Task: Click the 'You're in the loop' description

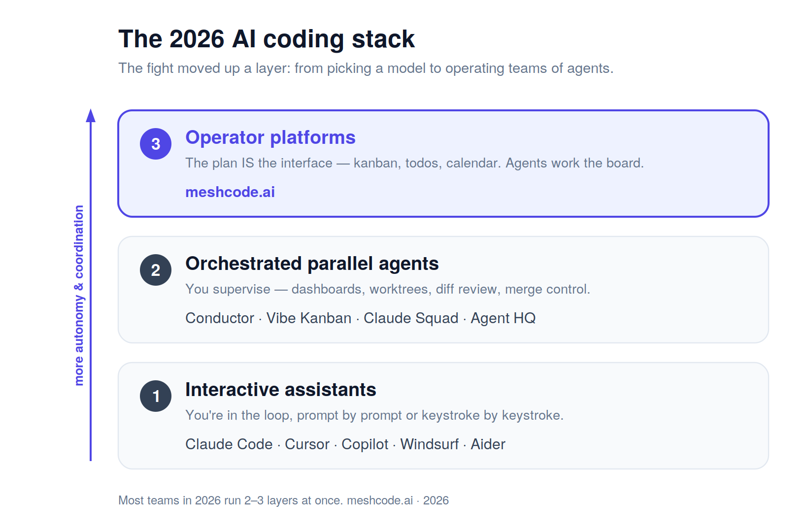Action: (x=374, y=415)
